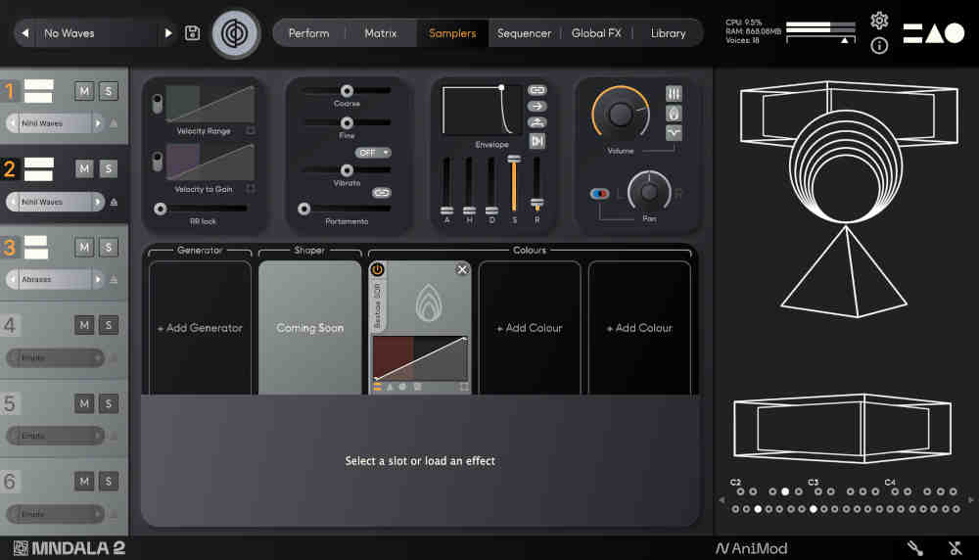Viewport: 979px width, 560px height.
Task: Click the Sustain envelope slider
Action: (514, 184)
